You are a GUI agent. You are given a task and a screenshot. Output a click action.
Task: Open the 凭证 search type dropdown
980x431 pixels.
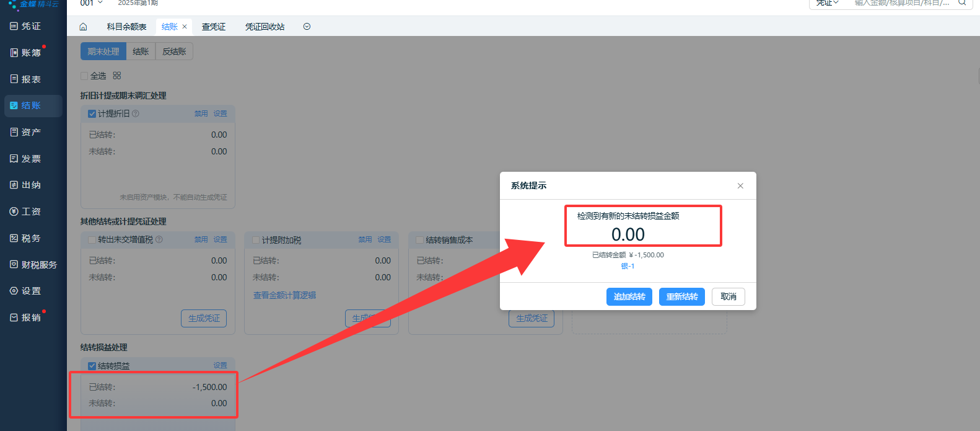tap(827, 3)
